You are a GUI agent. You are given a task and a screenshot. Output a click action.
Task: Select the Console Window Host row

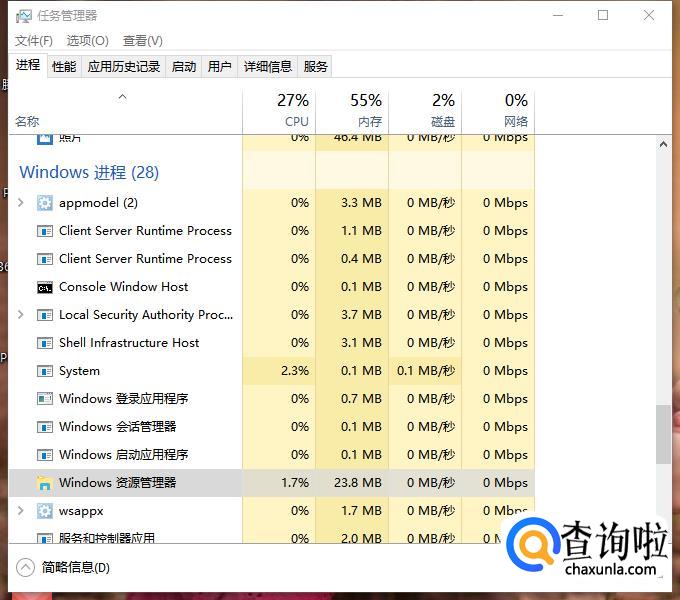tap(272, 287)
